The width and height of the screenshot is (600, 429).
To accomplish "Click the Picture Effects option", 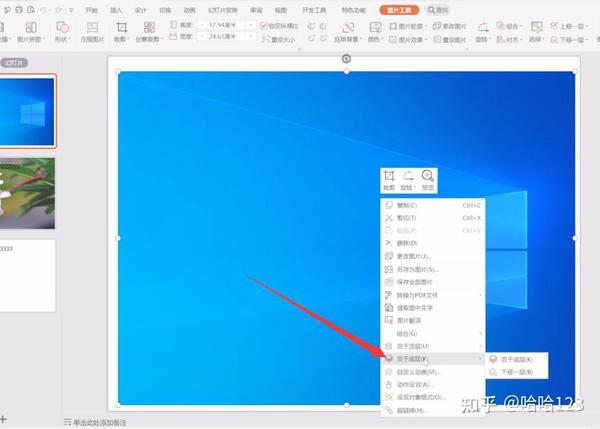I will point(408,39).
